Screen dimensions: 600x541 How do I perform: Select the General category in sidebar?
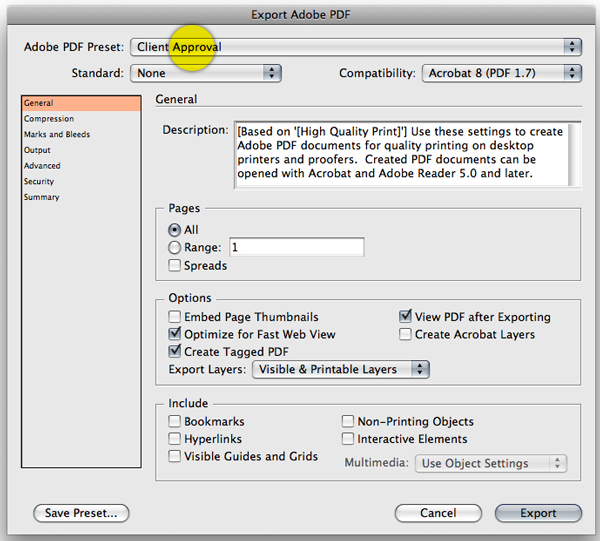point(81,103)
